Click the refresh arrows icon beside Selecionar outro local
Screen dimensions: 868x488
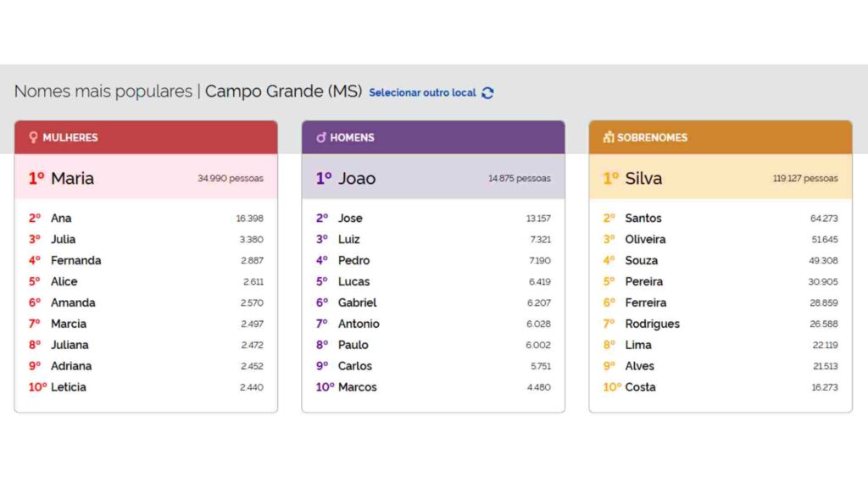pos(487,93)
